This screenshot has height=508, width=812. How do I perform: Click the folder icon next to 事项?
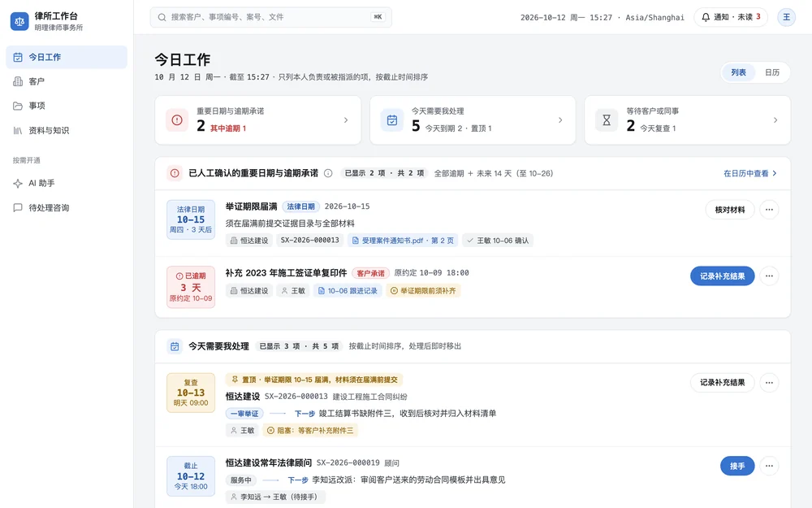18,106
